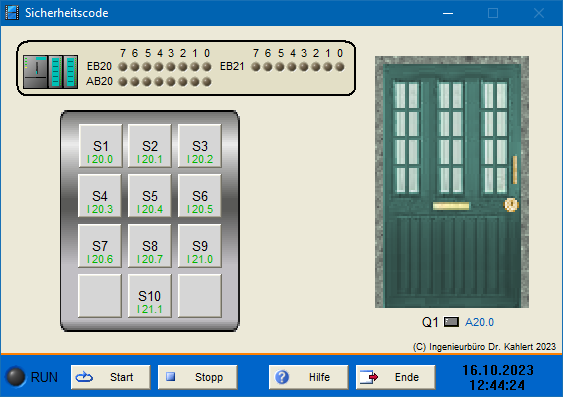Push keypad key S10

tap(150, 296)
